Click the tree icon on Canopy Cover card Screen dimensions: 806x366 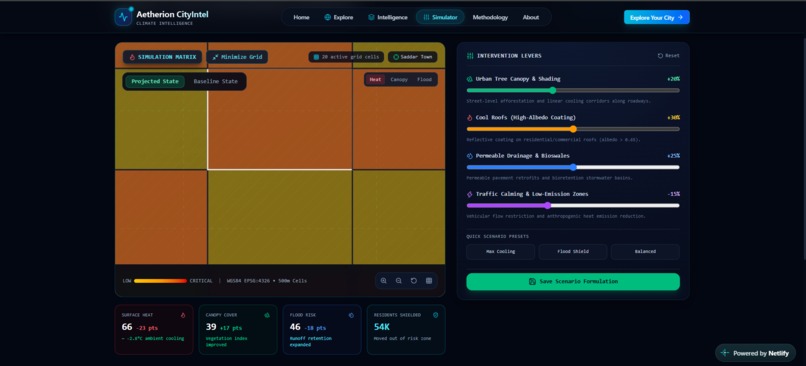click(267, 315)
